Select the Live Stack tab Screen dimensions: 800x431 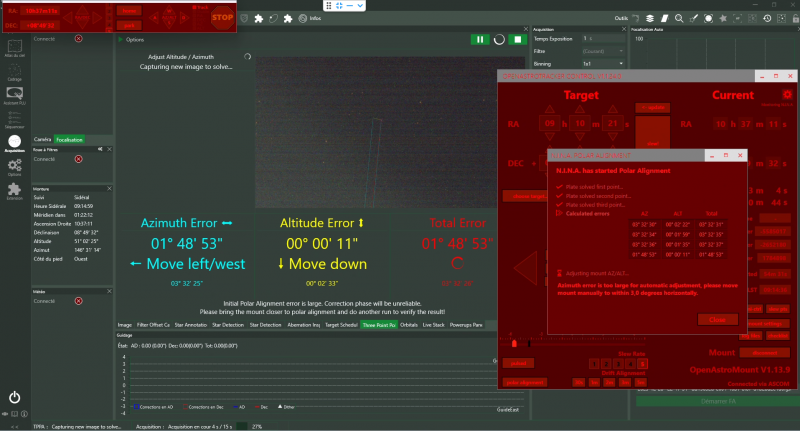coord(433,325)
